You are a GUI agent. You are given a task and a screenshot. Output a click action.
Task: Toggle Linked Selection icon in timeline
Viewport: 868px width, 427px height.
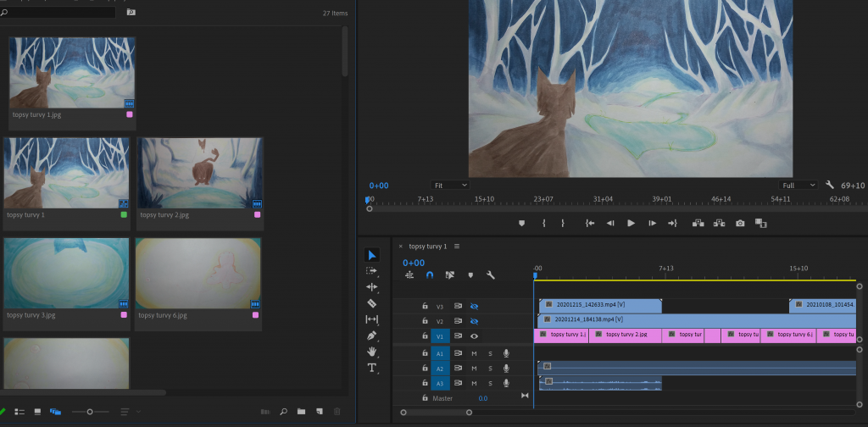(449, 274)
